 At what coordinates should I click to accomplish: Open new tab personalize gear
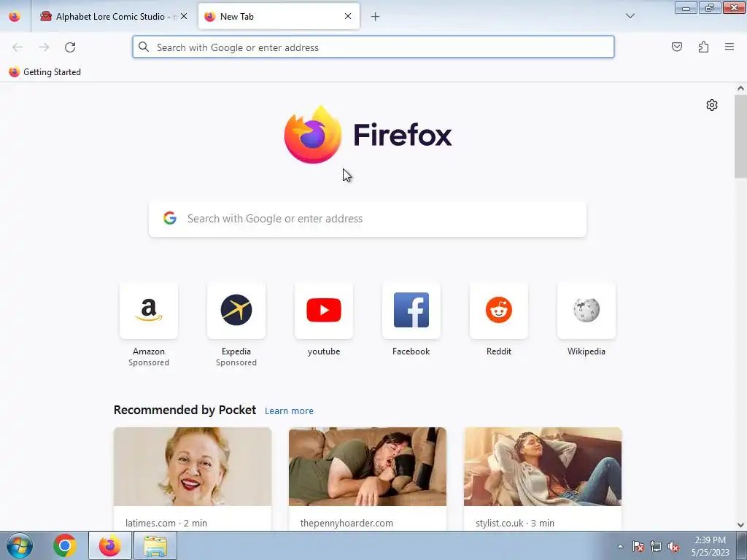pyautogui.click(x=712, y=105)
